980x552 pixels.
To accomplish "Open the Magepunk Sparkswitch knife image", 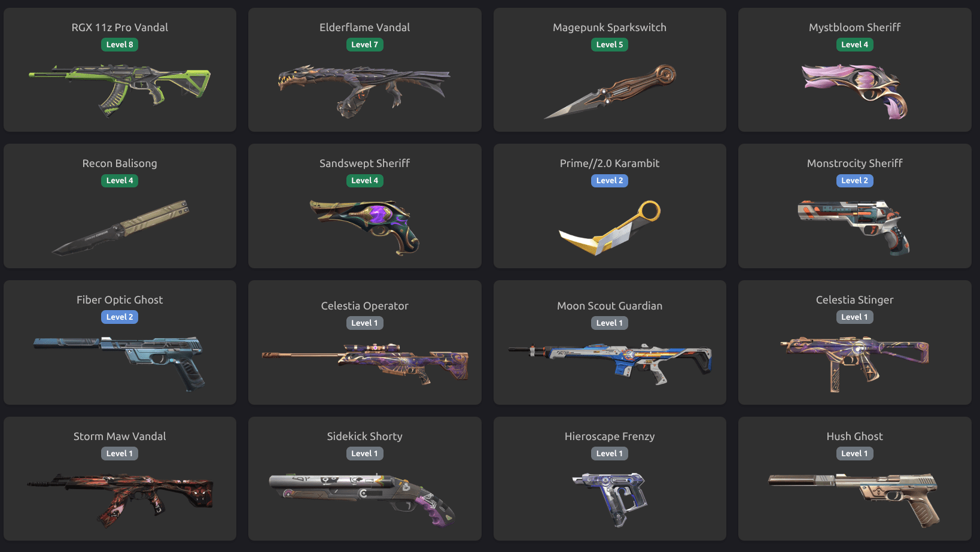I will [x=610, y=91].
